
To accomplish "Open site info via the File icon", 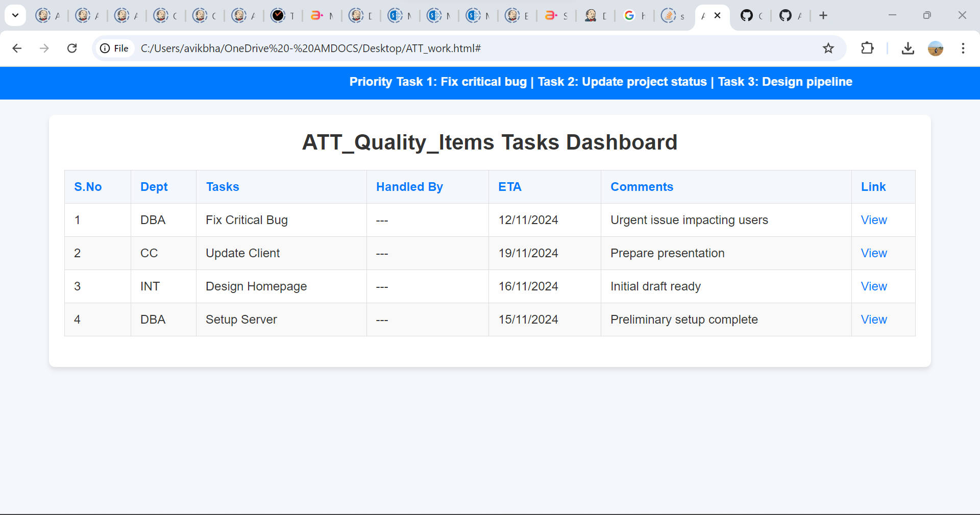I will click(105, 48).
